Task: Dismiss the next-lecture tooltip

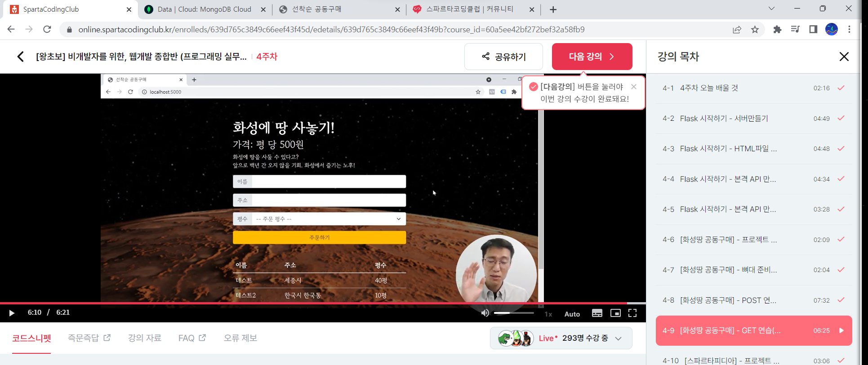Action: (634, 87)
